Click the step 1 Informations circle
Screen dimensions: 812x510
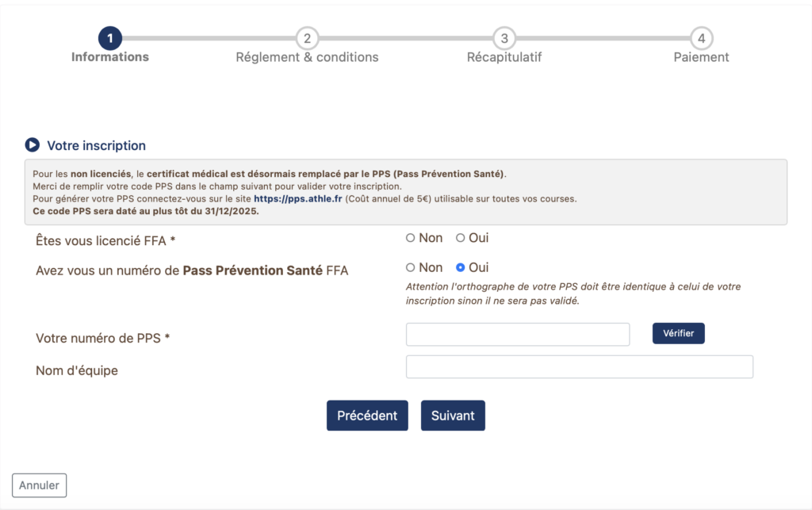click(x=110, y=38)
